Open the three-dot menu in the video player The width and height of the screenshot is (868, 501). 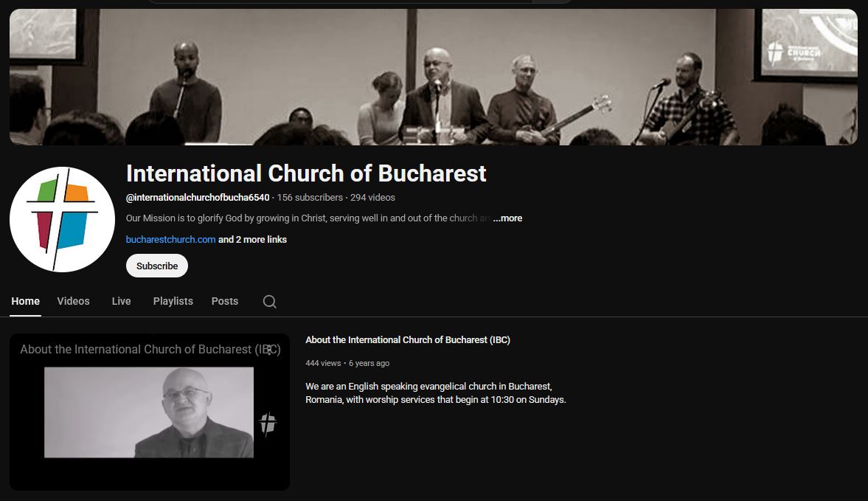point(270,350)
